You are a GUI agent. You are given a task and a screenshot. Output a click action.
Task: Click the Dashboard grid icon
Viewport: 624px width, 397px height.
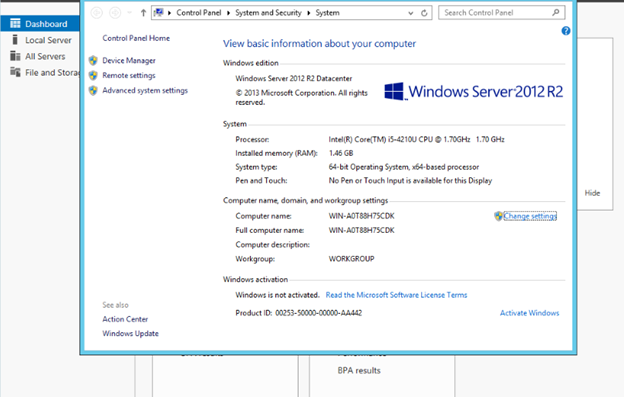[x=15, y=23]
